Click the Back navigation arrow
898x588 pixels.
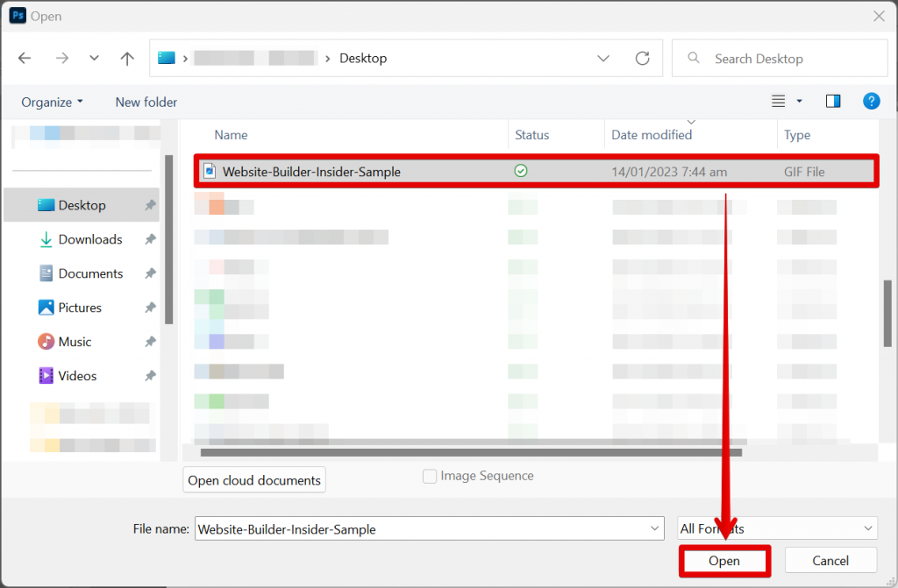point(24,58)
